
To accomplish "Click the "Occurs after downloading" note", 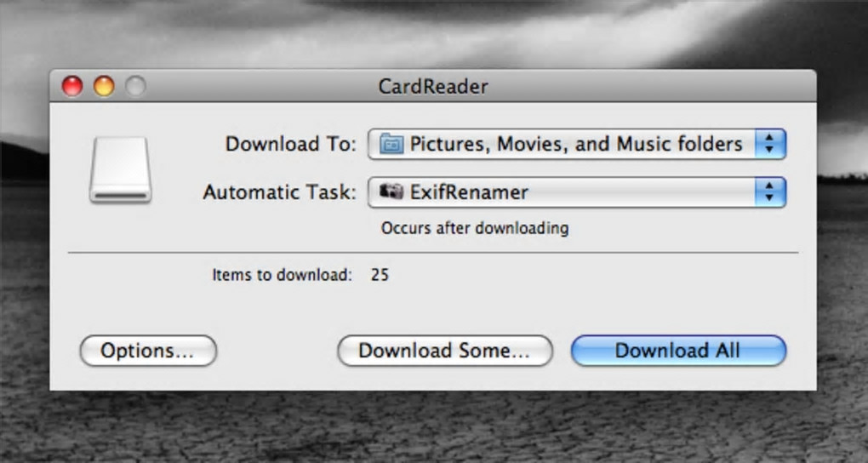I will (474, 228).
